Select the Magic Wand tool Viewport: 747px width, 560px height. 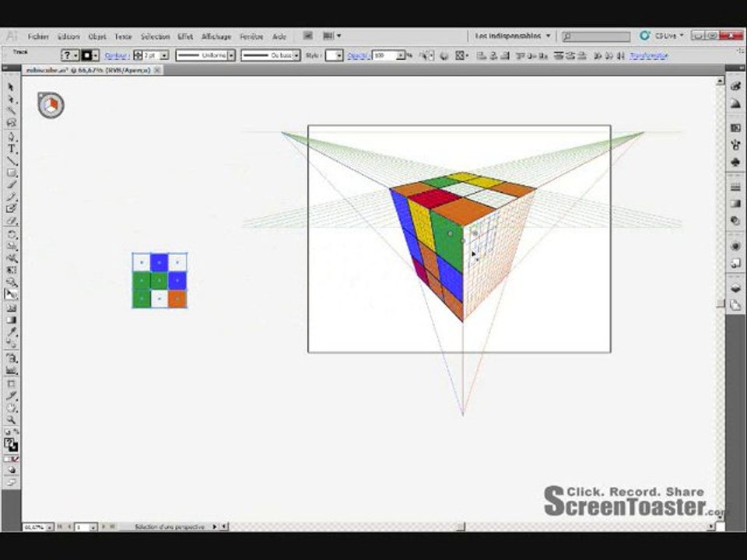click(x=11, y=110)
